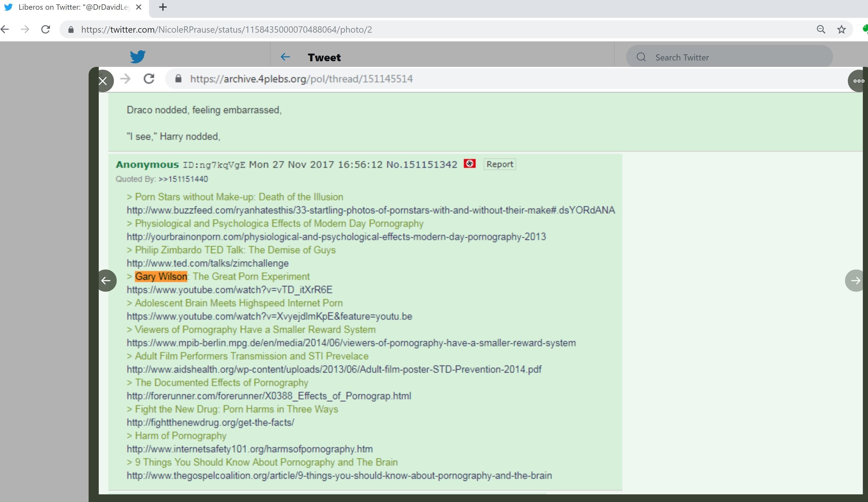Close the photo viewer with X
Image resolution: width=868 pixels, height=502 pixels.
pyautogui.click(x=103, y=81)
